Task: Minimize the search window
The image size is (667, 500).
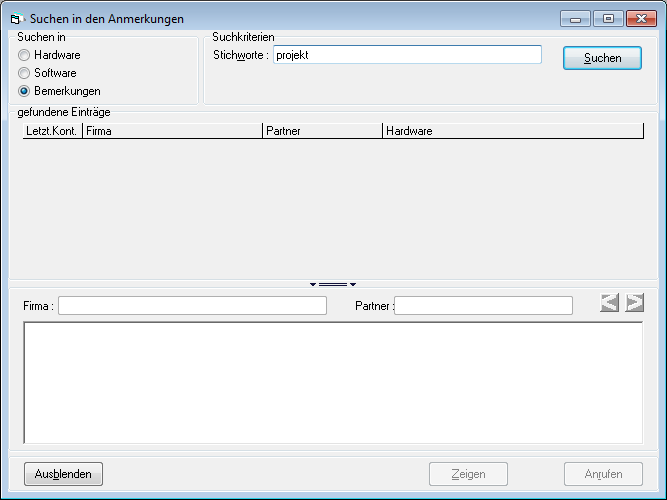Action: pyautogui.click(x=575, y=18)
